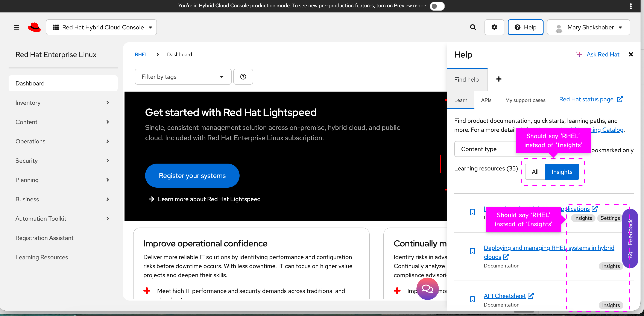This screenshot has height=316, width=644.
Task: Open the Filter by tags dropdown
Action: coord(183,77)
